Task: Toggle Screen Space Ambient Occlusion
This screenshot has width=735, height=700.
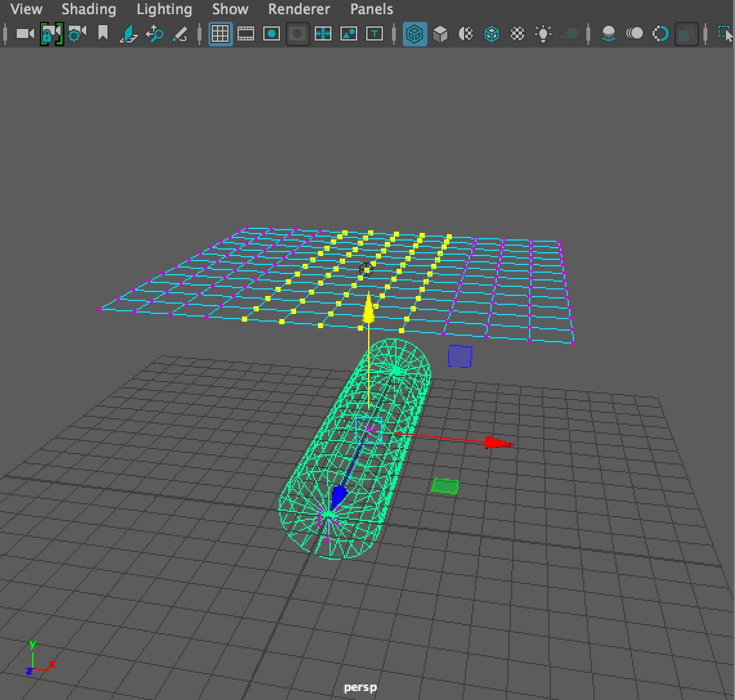Action: point(608,33)
